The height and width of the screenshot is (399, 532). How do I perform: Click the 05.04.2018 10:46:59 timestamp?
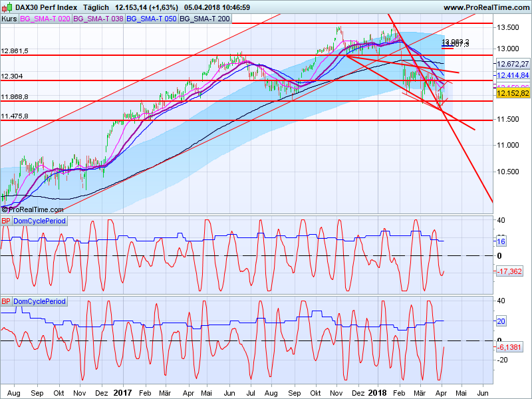pyautogui.click(x=217, y=7)
